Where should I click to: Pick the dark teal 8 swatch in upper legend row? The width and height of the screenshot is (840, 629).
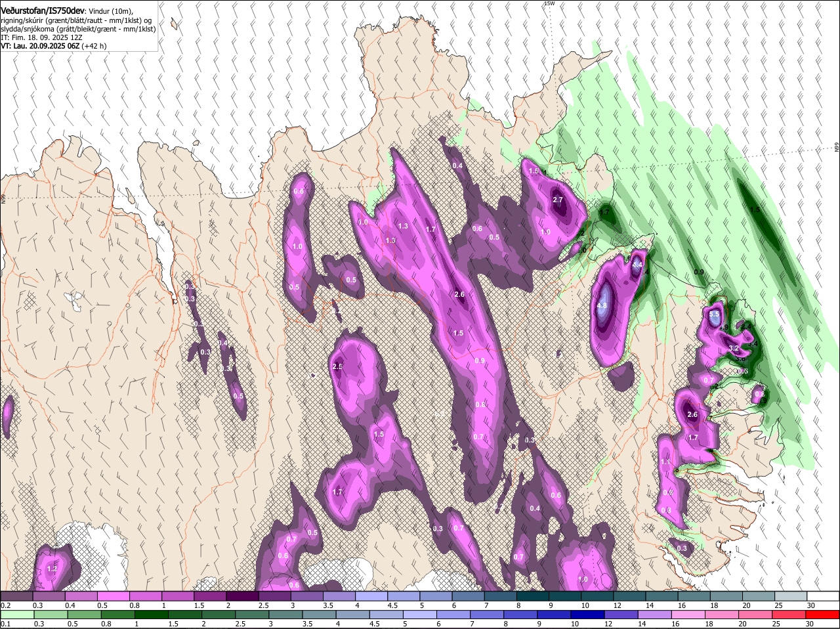tap(533, 596)
